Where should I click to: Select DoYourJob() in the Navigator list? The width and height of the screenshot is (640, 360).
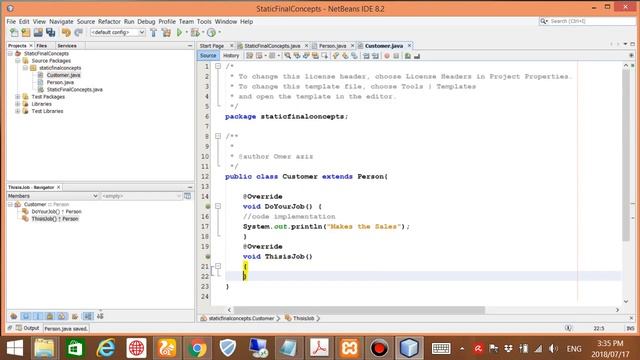pos(56,212)
